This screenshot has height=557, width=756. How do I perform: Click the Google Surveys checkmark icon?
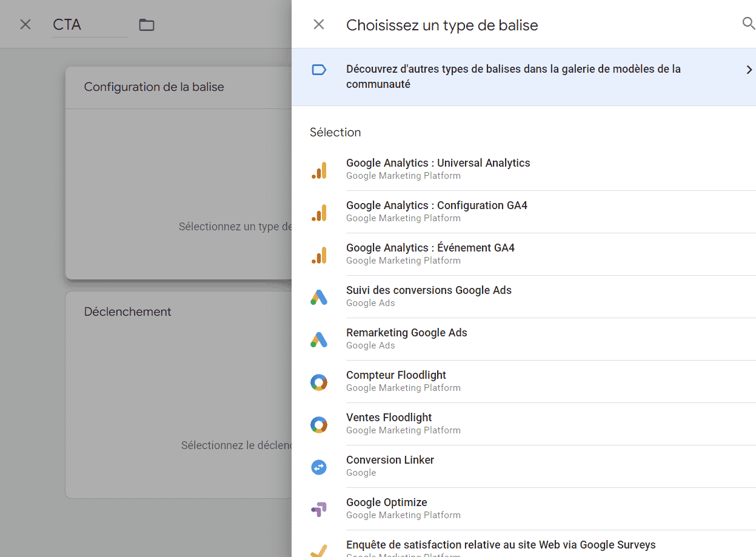coord(319,551)
